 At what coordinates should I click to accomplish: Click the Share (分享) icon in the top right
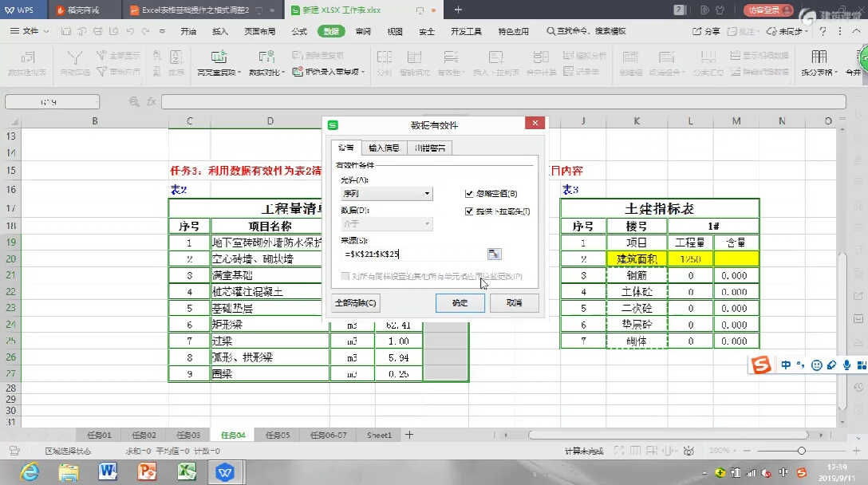point(706,32)
